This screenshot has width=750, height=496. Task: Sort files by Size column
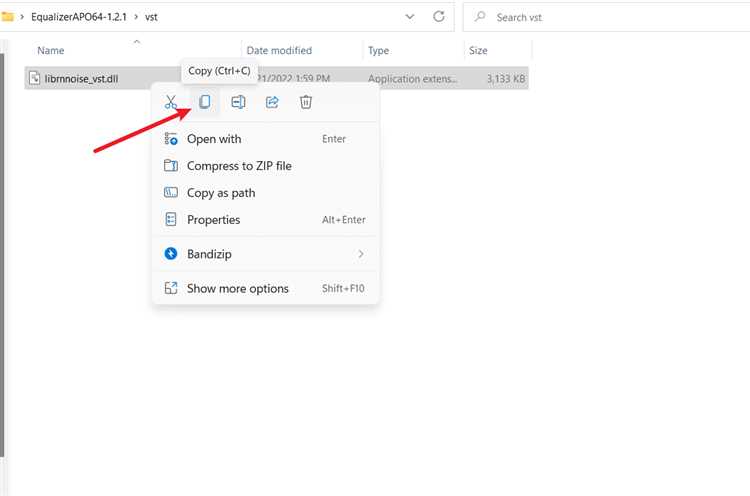point(478,51)
